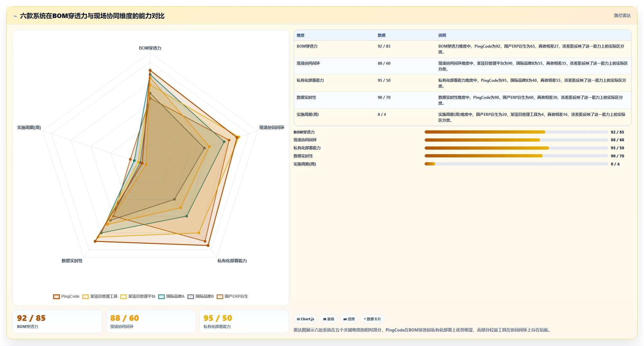Click the 私有化部署能力 progress bar

tap(516, 148)
